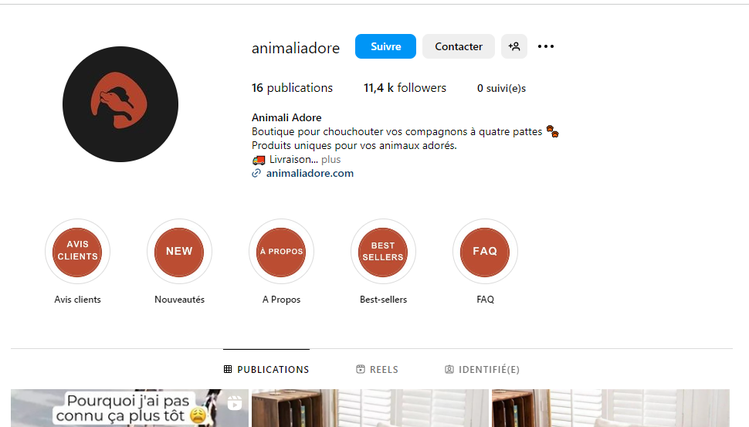Click the Contacter button
The width and height of the screenshot is (749, 427).
pos(459,46)
